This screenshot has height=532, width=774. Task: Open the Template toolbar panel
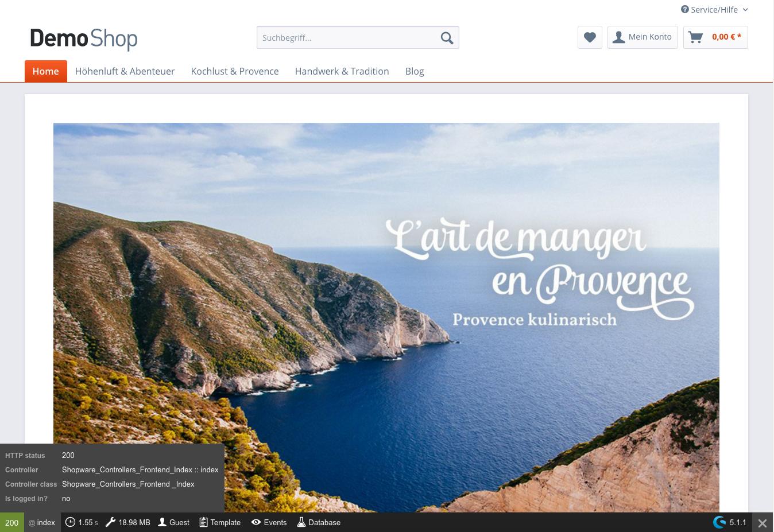pos(220,522)
